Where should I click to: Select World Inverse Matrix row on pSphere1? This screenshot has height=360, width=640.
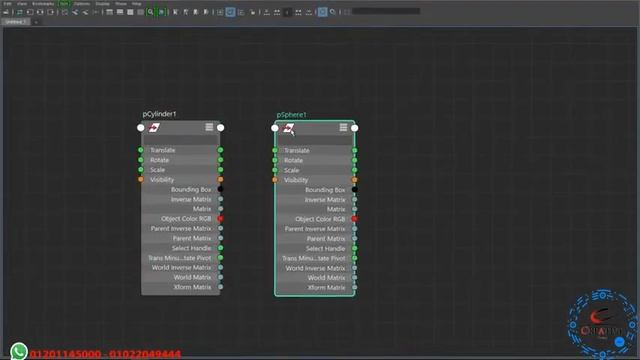pos(315,268)
